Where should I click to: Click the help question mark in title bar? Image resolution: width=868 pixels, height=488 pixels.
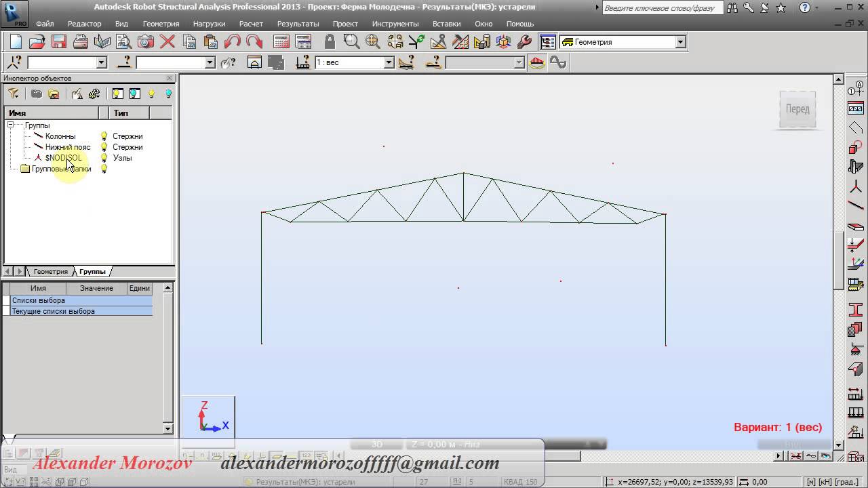tap(805, 8)
